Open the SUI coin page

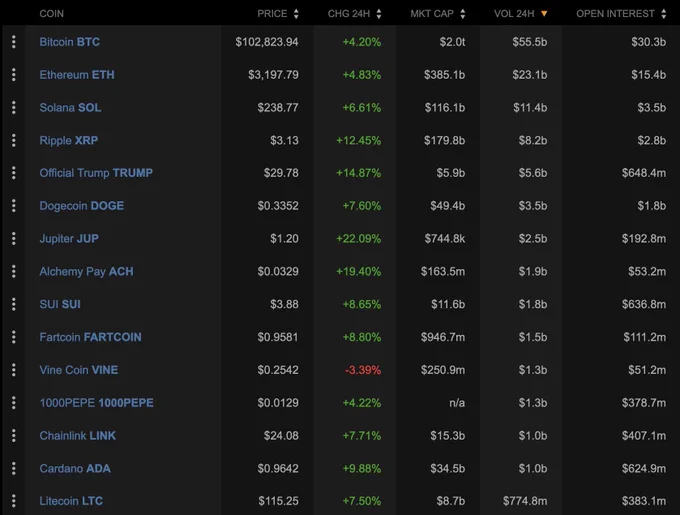[x=60, y=304]
